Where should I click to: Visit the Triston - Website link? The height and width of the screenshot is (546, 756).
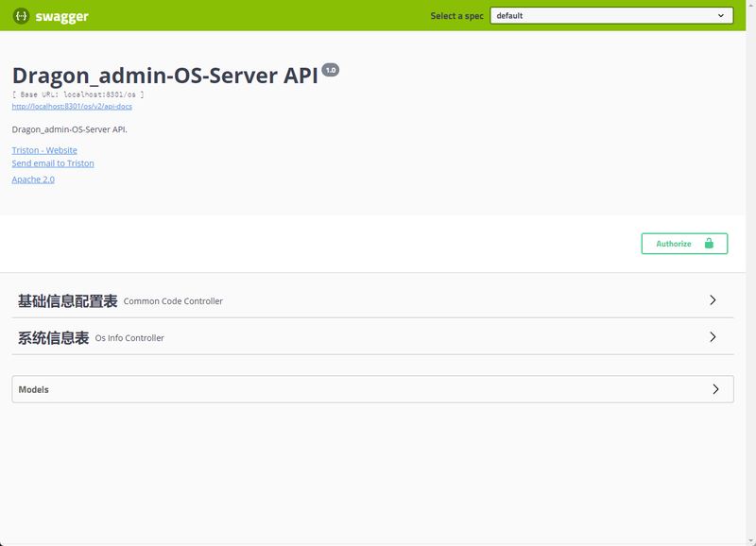[x=44, y=150]
